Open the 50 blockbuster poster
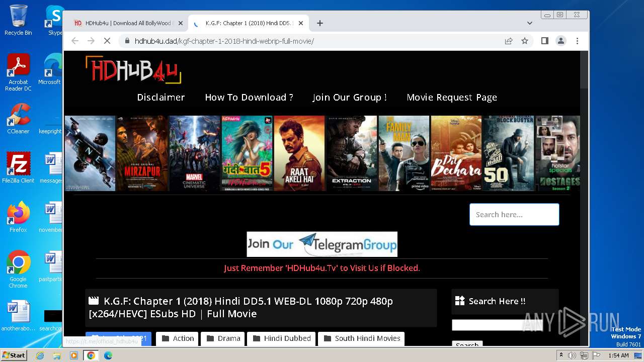The height and width of the screenshot is (362, 644). 509,153
